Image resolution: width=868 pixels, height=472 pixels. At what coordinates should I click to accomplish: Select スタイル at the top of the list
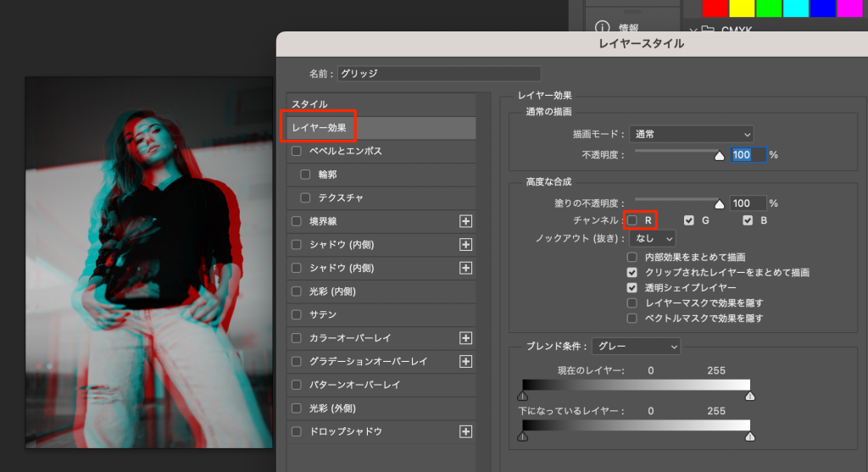(309, 103)
